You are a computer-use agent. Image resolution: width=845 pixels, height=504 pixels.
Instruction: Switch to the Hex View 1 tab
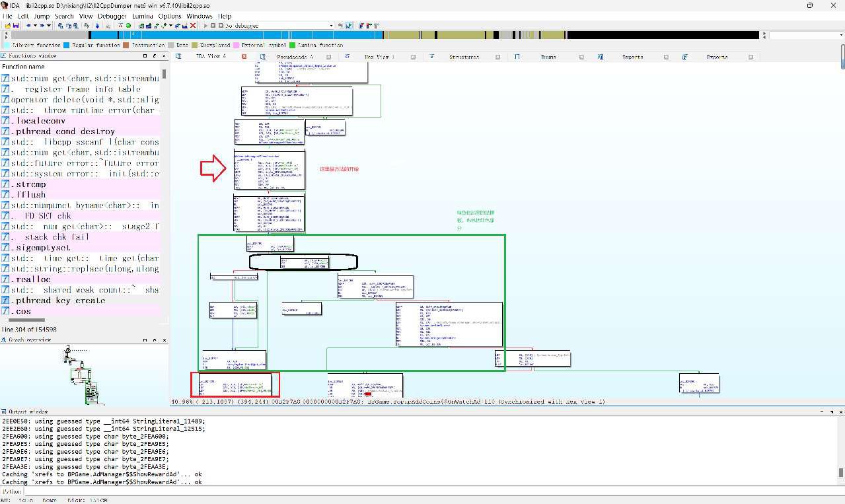tap(379, 57)
